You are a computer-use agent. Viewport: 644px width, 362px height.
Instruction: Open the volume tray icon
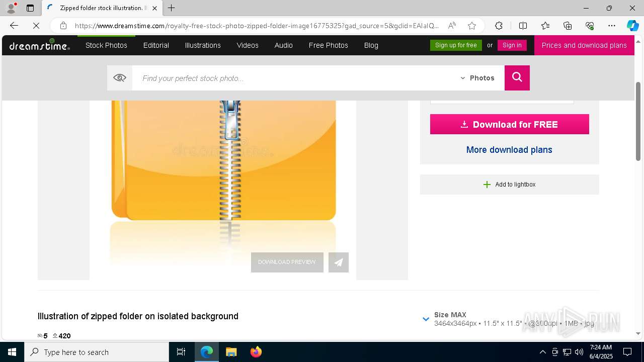click(579, 352)
